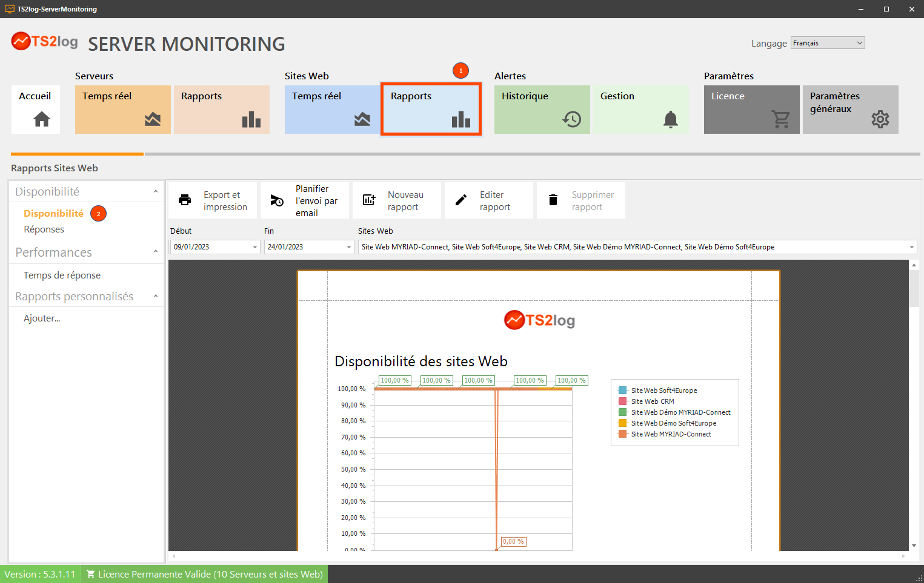Collapse the Performances section chevron

(156, 252)
